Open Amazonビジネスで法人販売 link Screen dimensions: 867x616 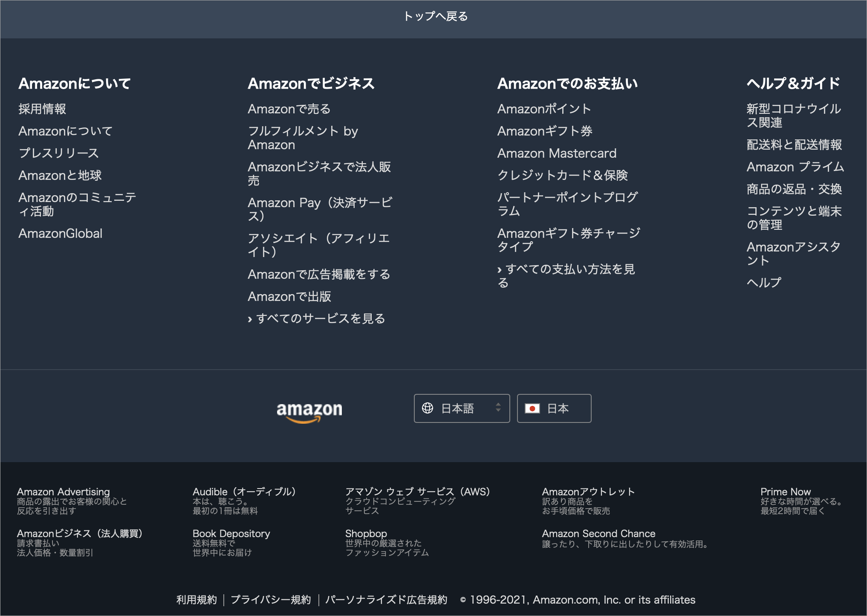point(320,174)
